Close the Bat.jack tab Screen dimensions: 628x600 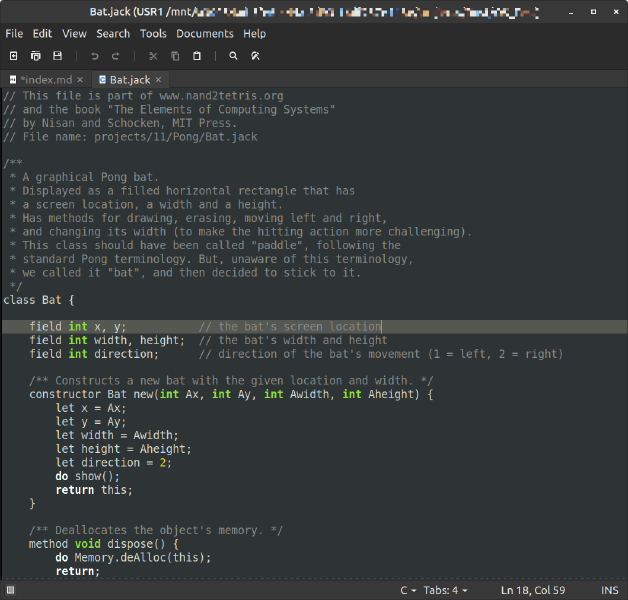point(159,80)
